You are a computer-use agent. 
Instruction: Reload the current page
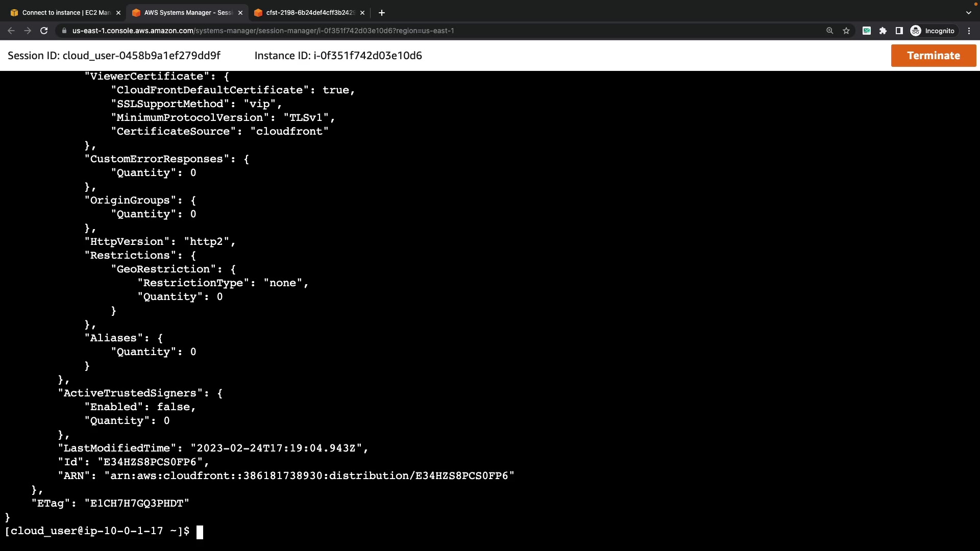coord(44,31)
